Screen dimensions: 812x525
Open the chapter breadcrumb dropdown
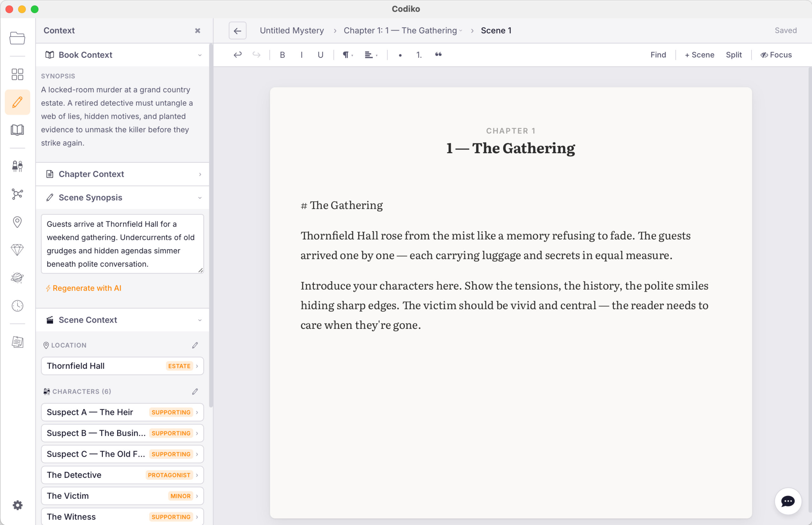click(403, 31)
